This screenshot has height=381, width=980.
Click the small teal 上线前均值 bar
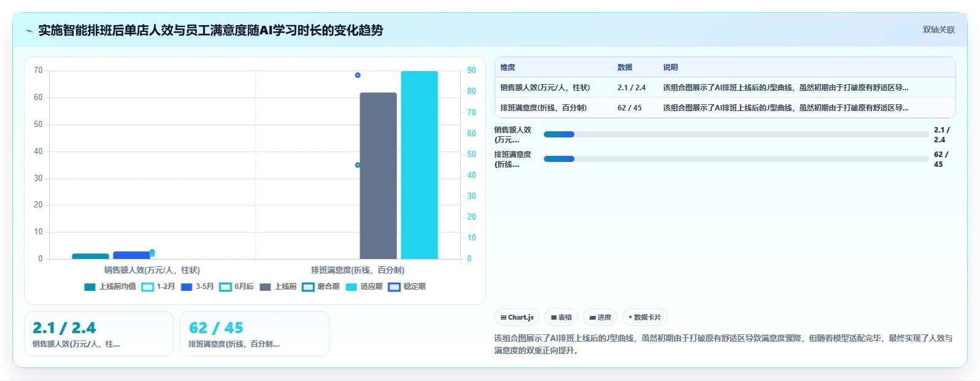click(90, 256)
